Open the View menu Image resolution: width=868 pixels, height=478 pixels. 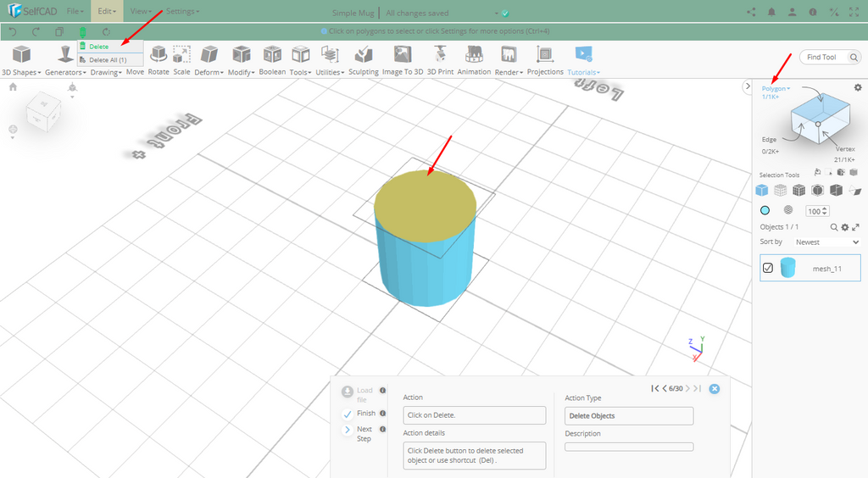[141, 11]
